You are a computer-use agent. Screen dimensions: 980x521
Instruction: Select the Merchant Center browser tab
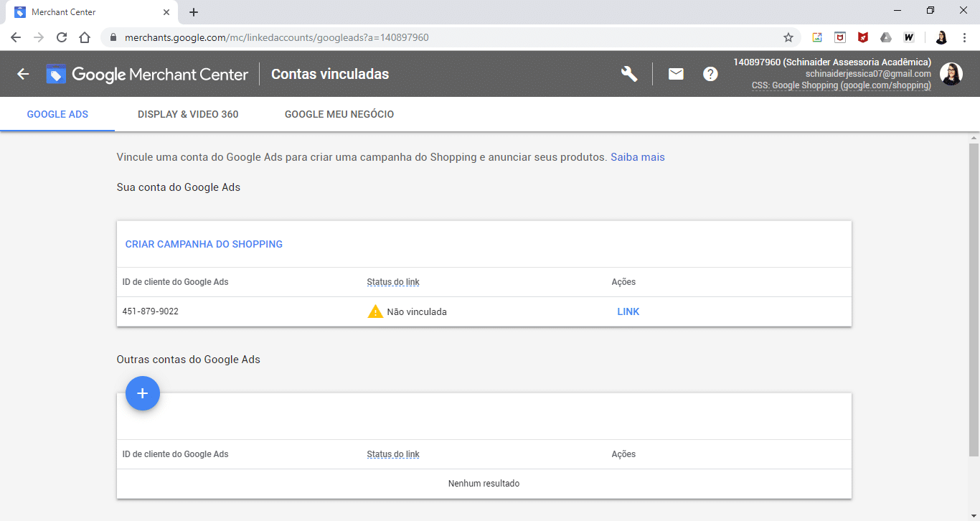[92, 12]
